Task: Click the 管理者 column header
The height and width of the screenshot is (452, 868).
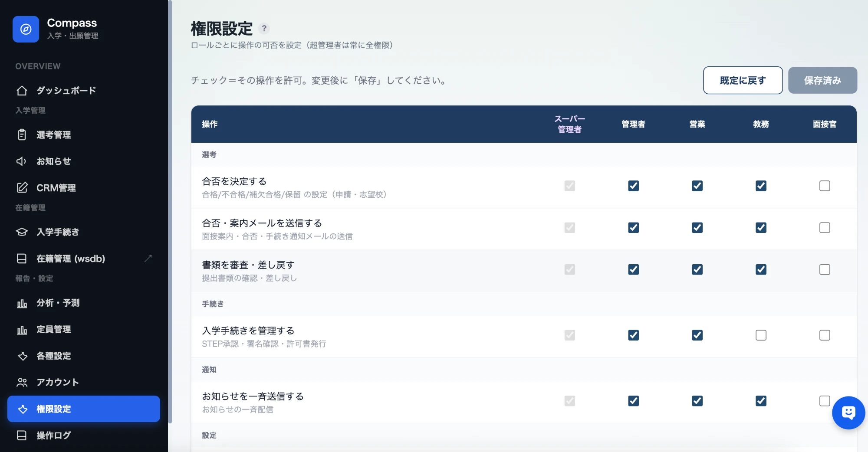Action: [633, 124]
